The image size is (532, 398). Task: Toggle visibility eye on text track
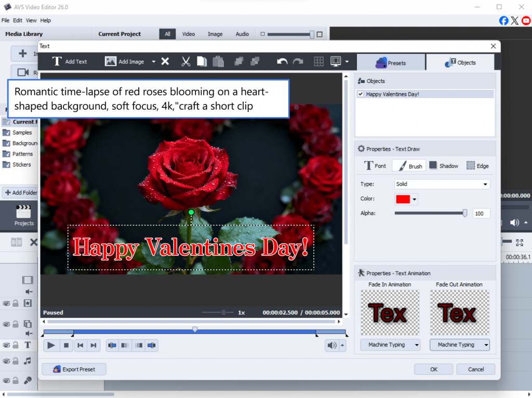pyautogui.click(x=6, y=345)
